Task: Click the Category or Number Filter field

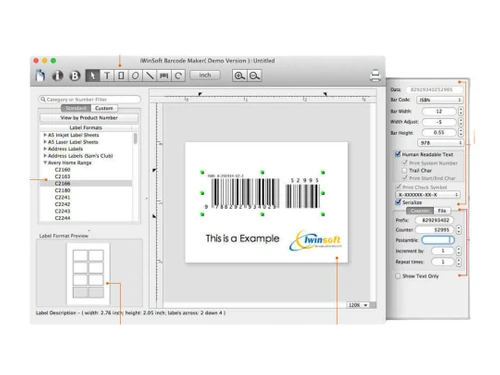Action: [89, 99]
